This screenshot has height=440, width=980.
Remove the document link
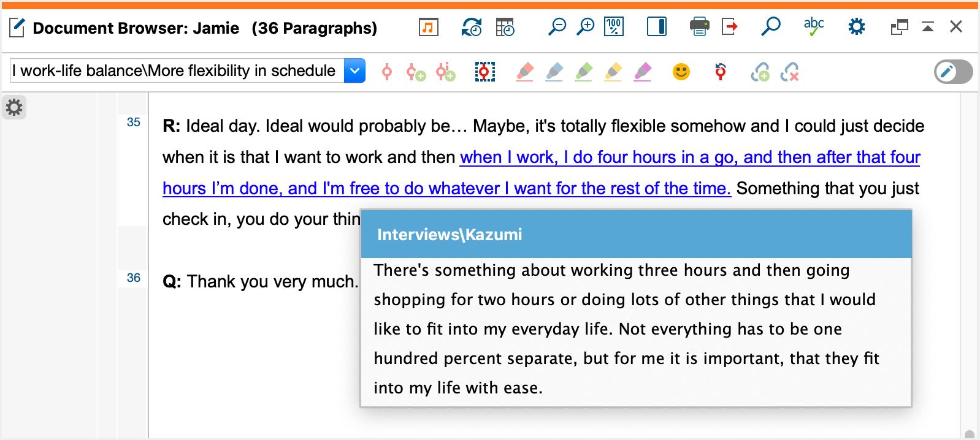tap(790, 72)
